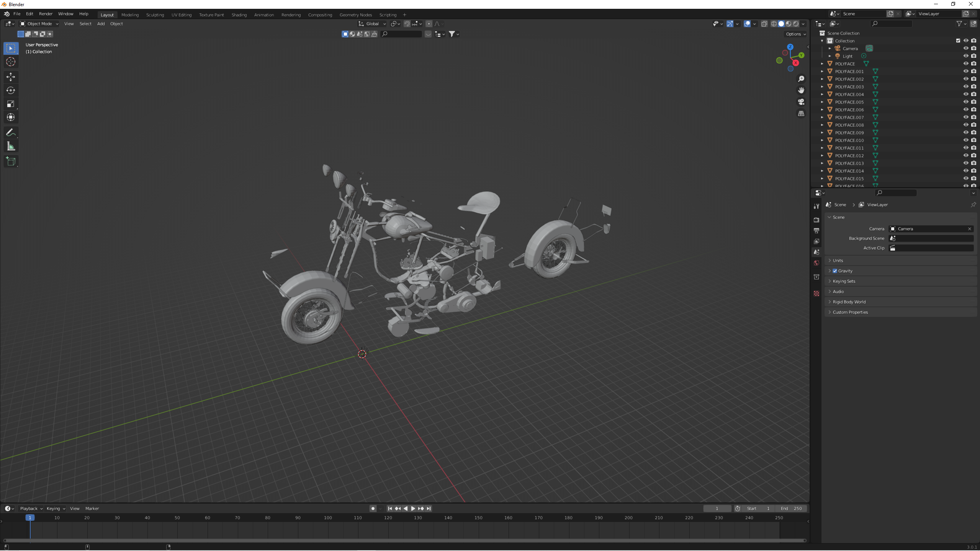Select the Move tool in toolbar

[11, 77]
